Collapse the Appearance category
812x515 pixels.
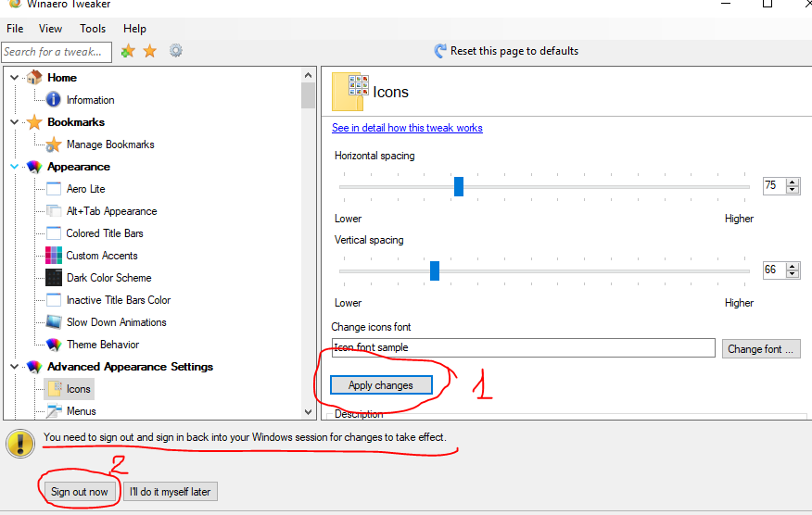point(14,167)
